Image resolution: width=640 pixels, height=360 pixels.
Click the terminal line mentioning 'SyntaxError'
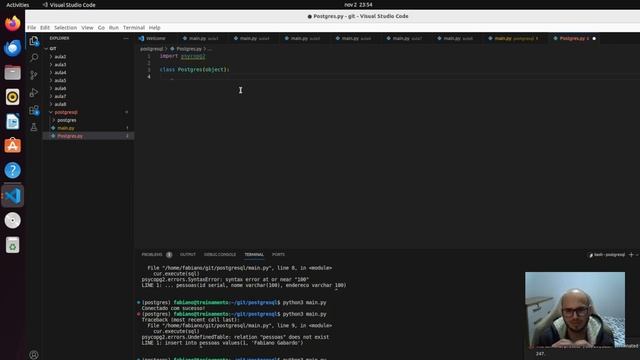tap(225, 280)
